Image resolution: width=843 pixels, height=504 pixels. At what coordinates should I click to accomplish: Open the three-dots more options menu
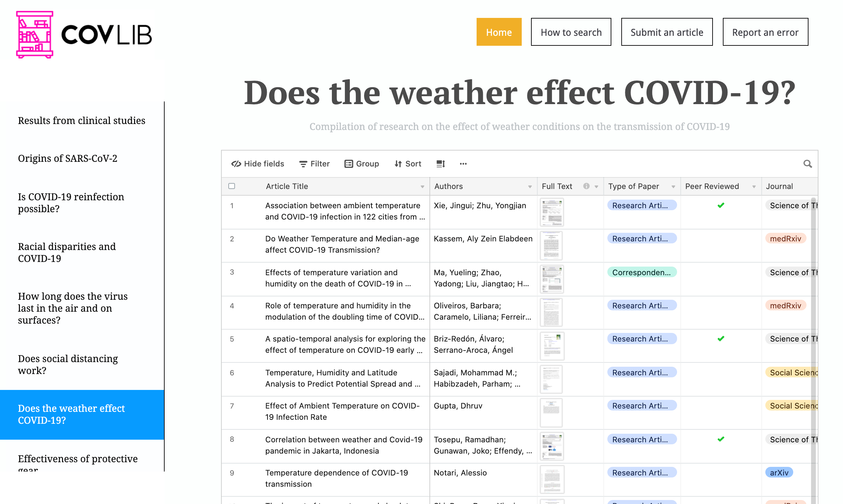[x=463, y=164]
